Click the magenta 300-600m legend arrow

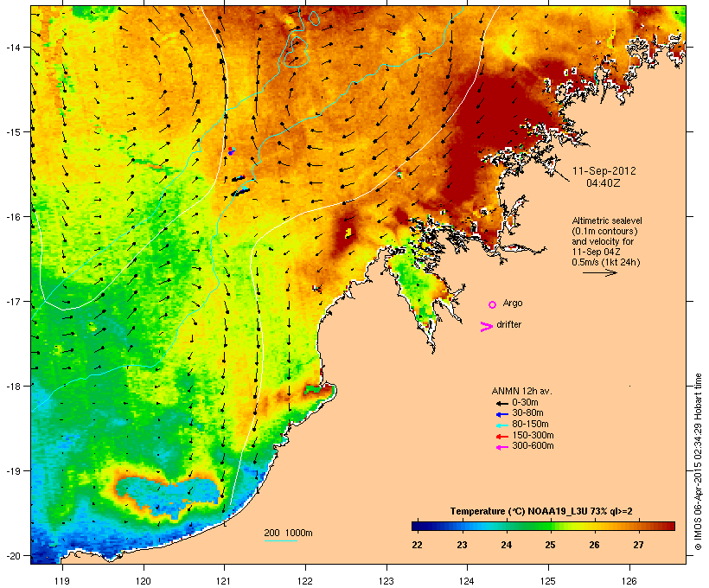coord(501,447)
